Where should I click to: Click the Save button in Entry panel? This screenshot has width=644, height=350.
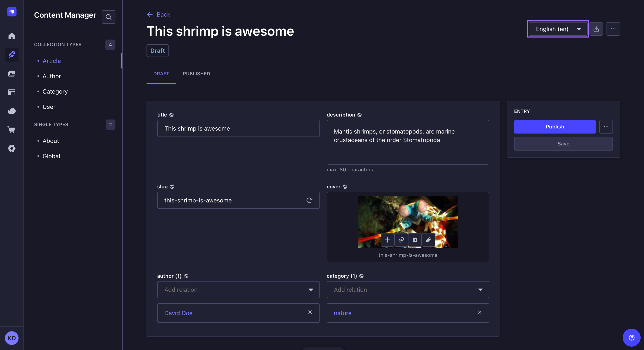pyautogui.click(x=563, y=144)
